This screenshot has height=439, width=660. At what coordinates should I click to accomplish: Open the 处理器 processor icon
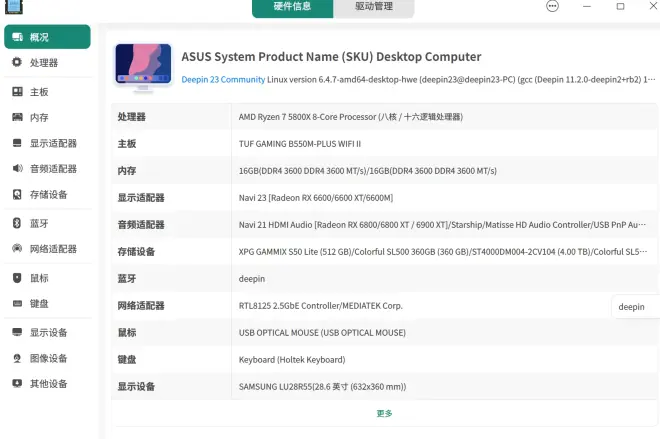[x=17, y=62]
